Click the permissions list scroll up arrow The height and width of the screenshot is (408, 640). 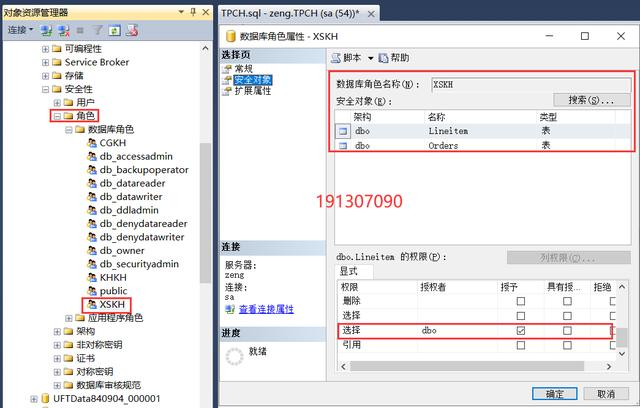click(x=622, y=287)
